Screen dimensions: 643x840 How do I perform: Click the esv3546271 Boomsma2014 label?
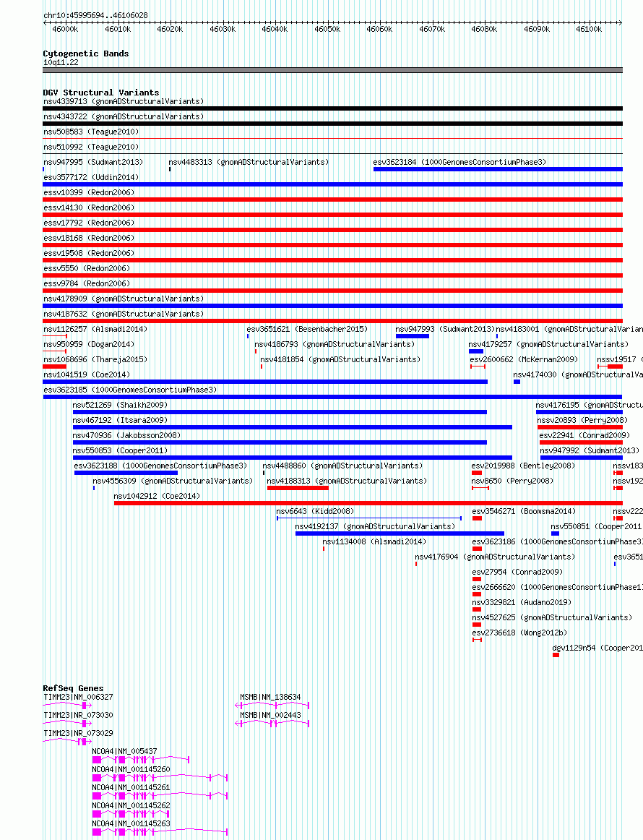pyautogui.click(x=524, y=511)
